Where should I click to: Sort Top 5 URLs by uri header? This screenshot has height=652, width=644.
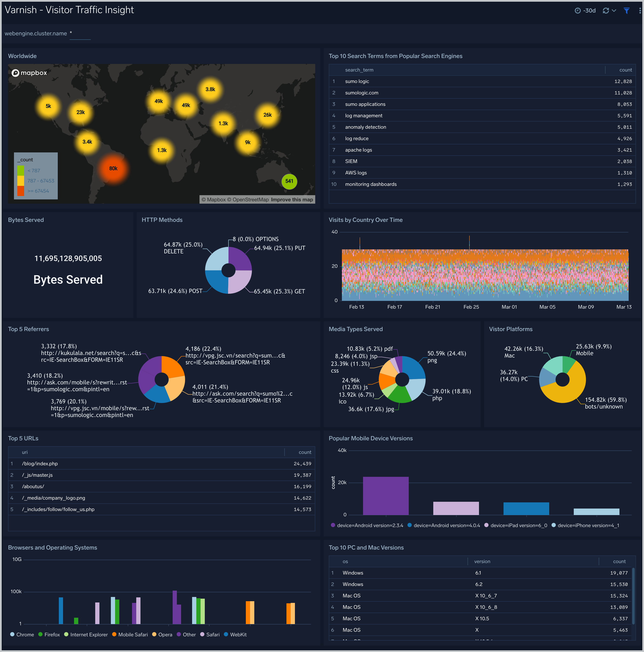point(25,453)
